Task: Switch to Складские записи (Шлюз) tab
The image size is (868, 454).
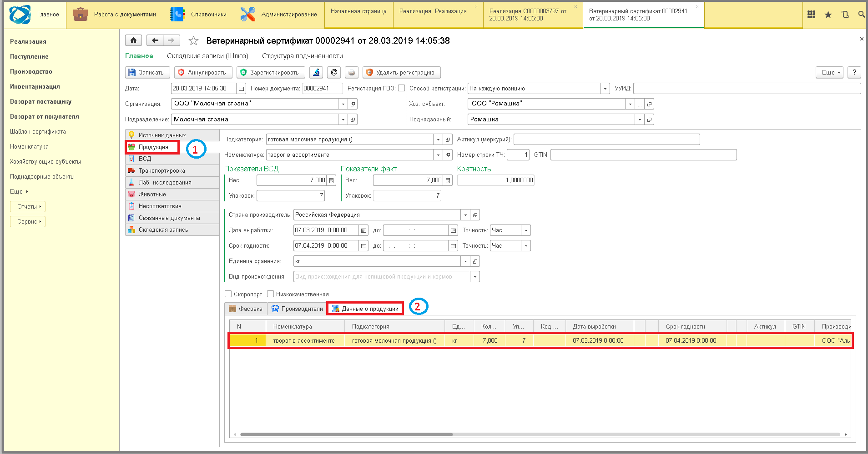Action: point(207,56)
